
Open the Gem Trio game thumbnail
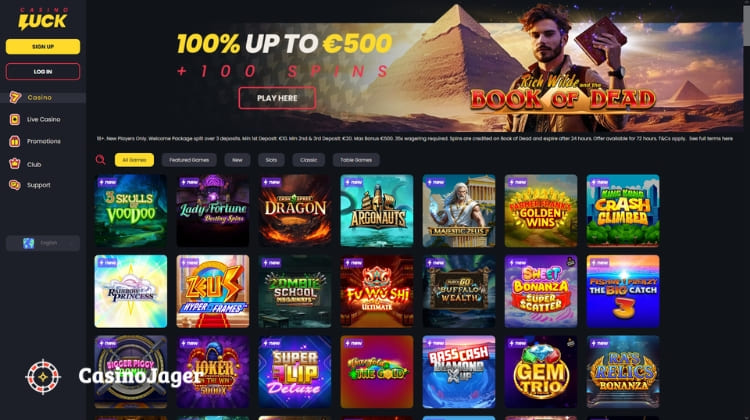tap(541, 372)
